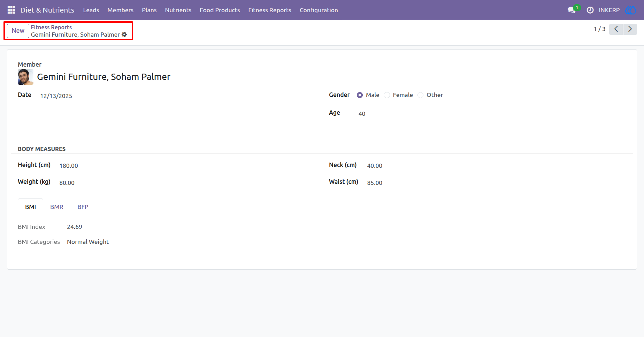Click the Member name field
This screenshot has height=337, width=644.
click(104, 77)
